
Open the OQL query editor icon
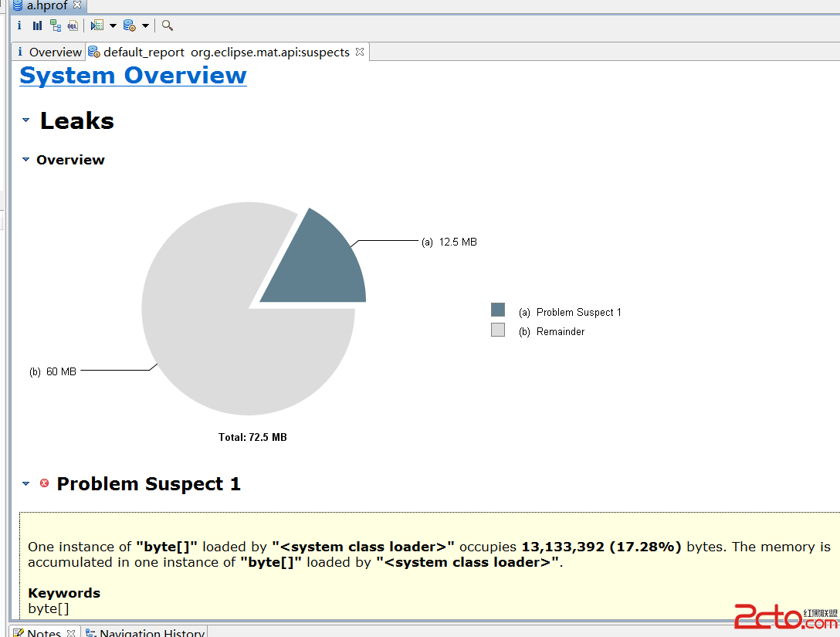[73, 25]
